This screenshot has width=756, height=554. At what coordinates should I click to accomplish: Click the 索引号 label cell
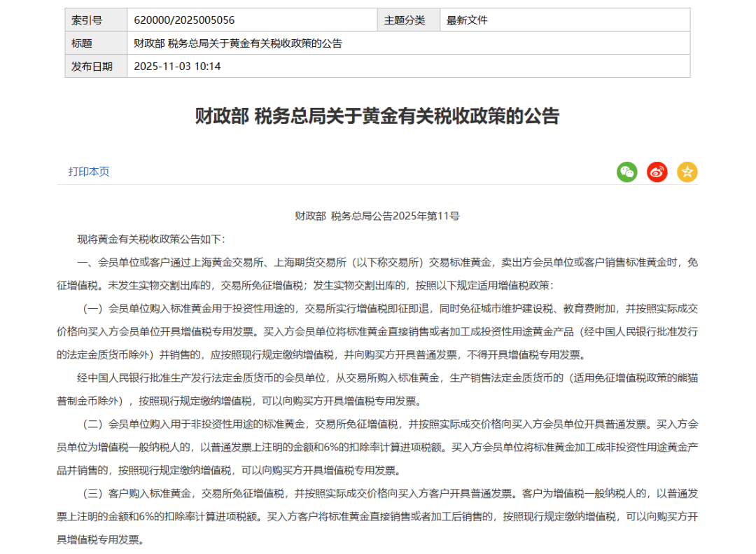(x=87, y=20)
